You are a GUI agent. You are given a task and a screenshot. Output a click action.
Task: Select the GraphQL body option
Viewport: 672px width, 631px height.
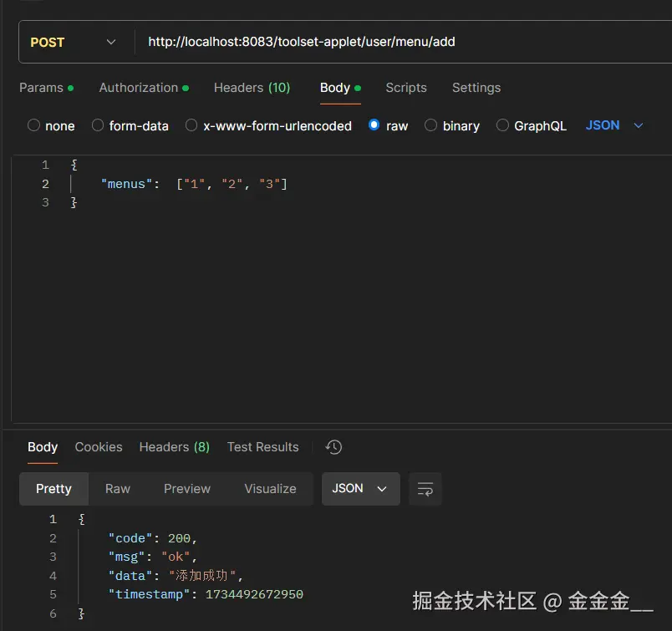502,125
